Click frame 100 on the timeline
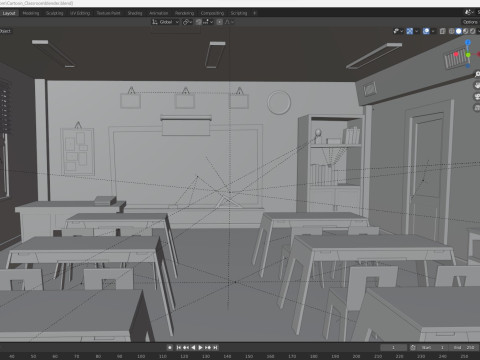Screen dimensions: 480x360 (141, 356)
